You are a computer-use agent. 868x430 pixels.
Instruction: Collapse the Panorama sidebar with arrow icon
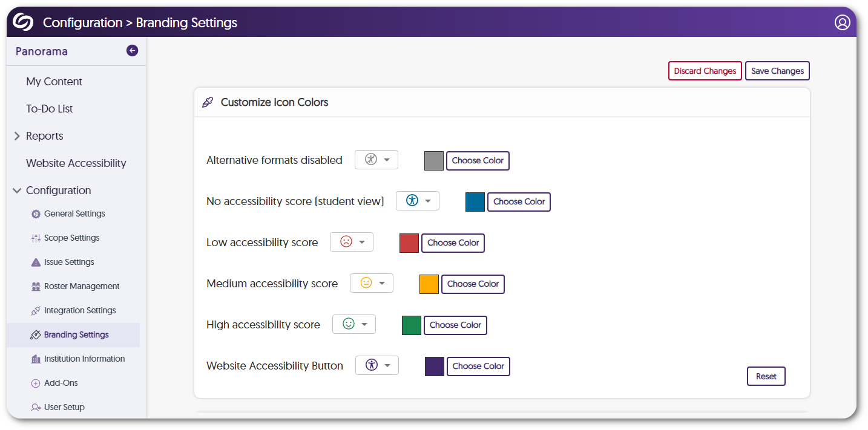[x=132, y=51]
